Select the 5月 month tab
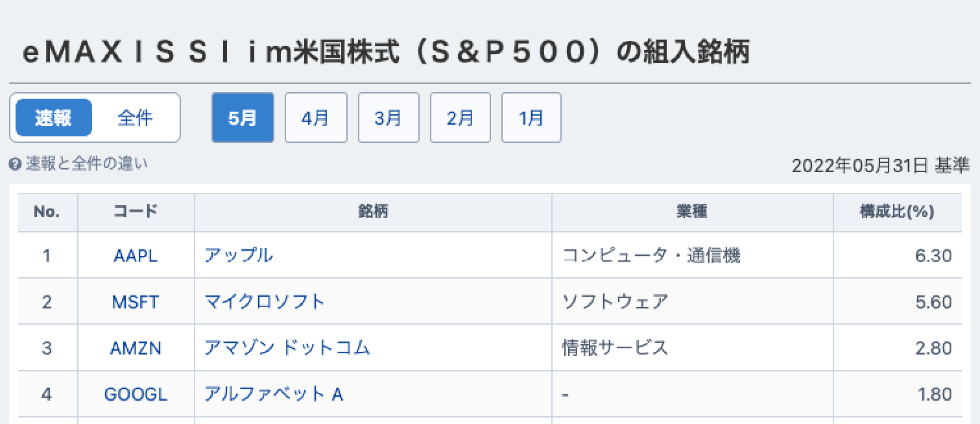This screenshot has width=980, height=424. coord(243,118)
